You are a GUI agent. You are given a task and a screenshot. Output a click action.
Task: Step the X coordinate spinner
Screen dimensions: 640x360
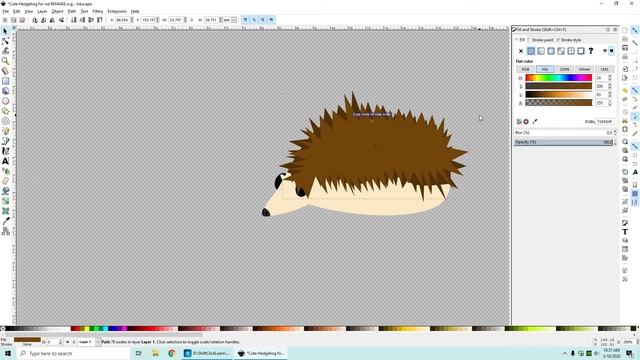click(132, 20)
